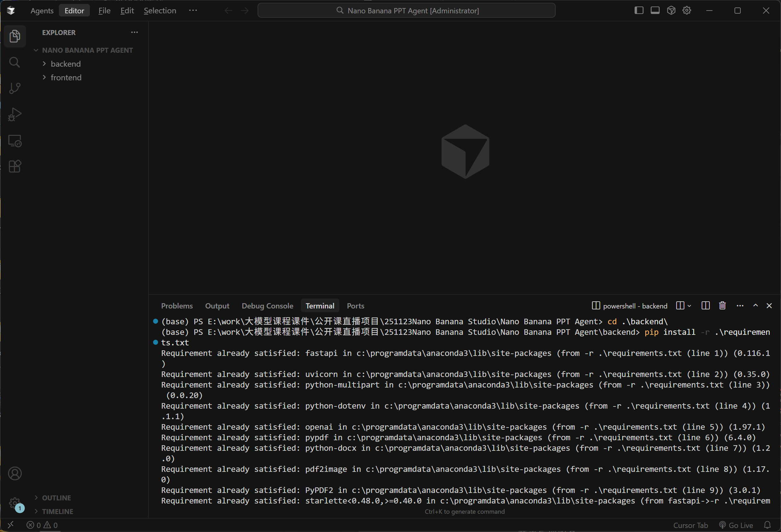This screenshot has width=781, height=532.
Task: Switch to the Debug Console tab
Action: click(x=267, y=306)
